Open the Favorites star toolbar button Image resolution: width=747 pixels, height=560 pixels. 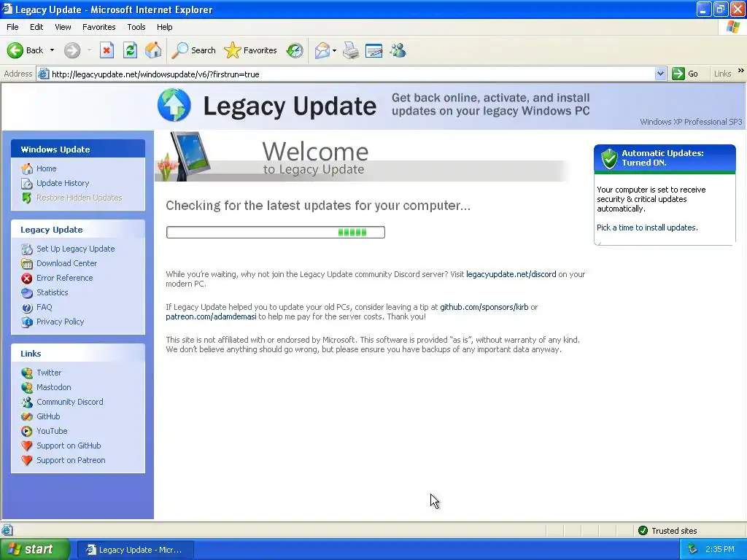[x=251, y=50]
